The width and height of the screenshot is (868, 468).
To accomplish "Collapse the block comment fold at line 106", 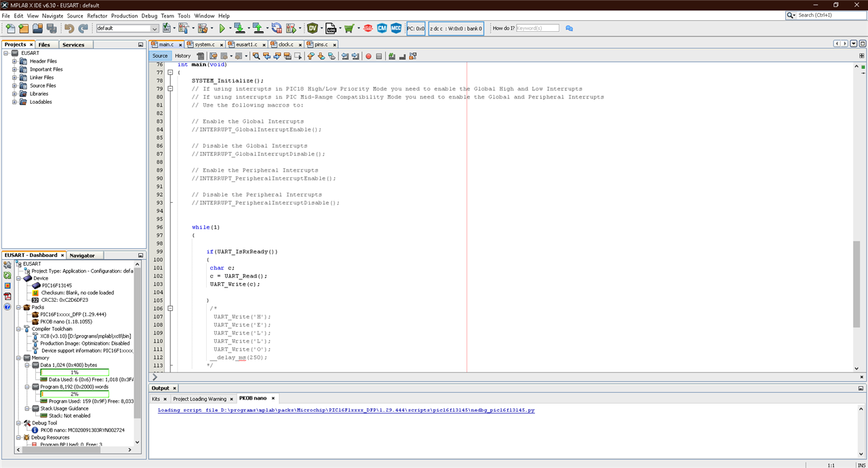I will (170, 309).
